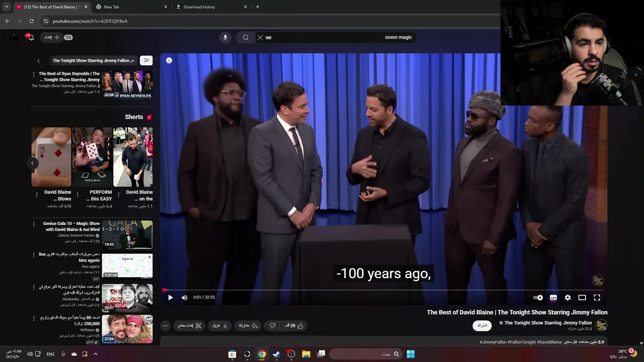Screen dimensions: 644x362
Task: Dislike the video with the thumbs-down button
Action: (273, 326)
